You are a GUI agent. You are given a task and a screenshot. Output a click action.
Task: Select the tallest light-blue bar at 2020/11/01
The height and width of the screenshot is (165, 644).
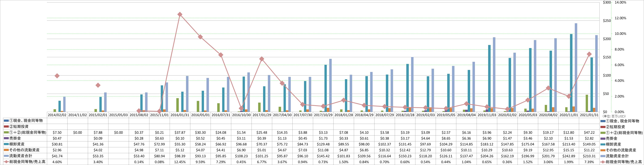(576, 68)
